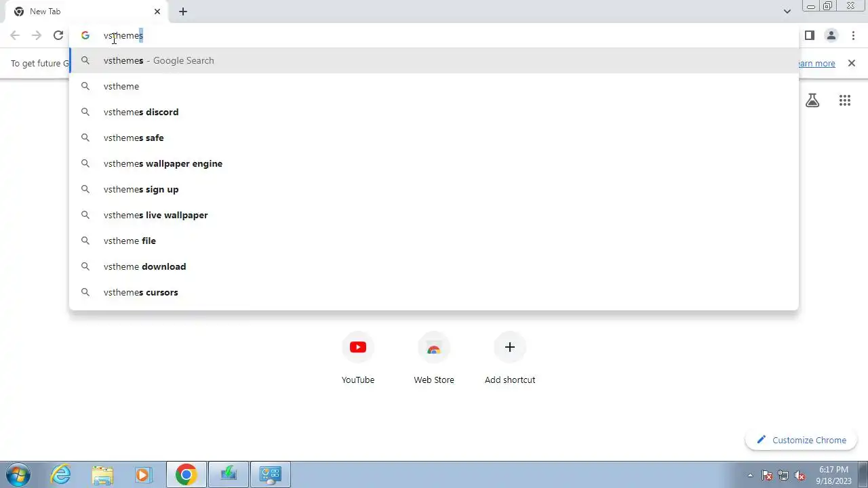Screen dimensions: 868x488
Task: Open Windows Explorer folder in taskbar
Action: (x=102, y=474)
